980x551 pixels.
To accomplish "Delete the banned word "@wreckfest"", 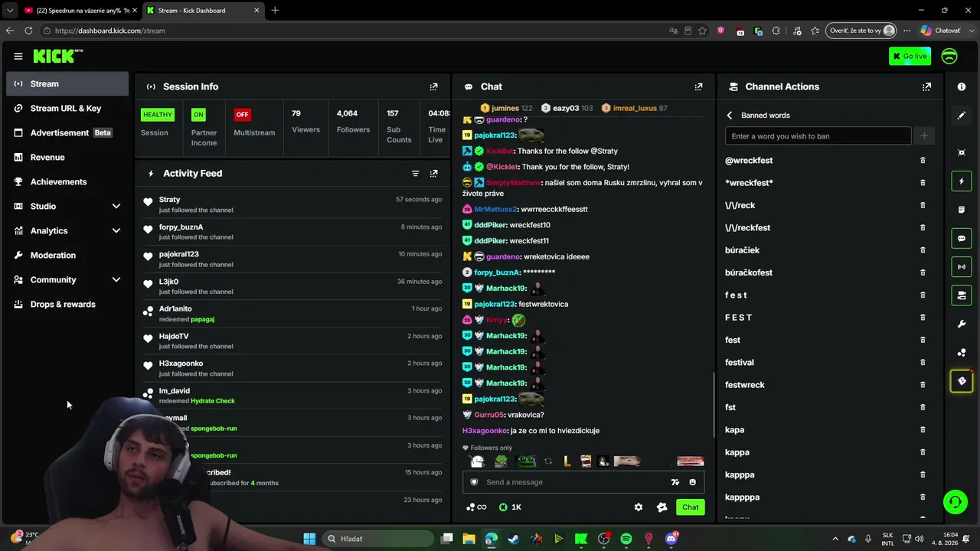I will tap(923, 161).
